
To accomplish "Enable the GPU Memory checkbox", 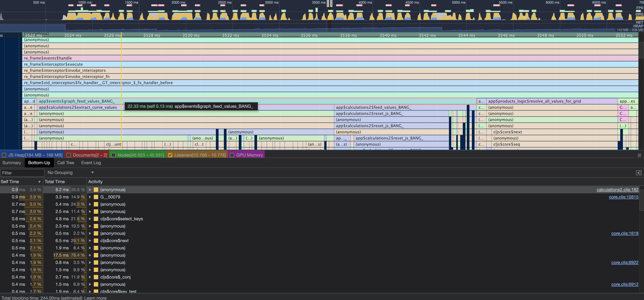I will pos(232,155).
